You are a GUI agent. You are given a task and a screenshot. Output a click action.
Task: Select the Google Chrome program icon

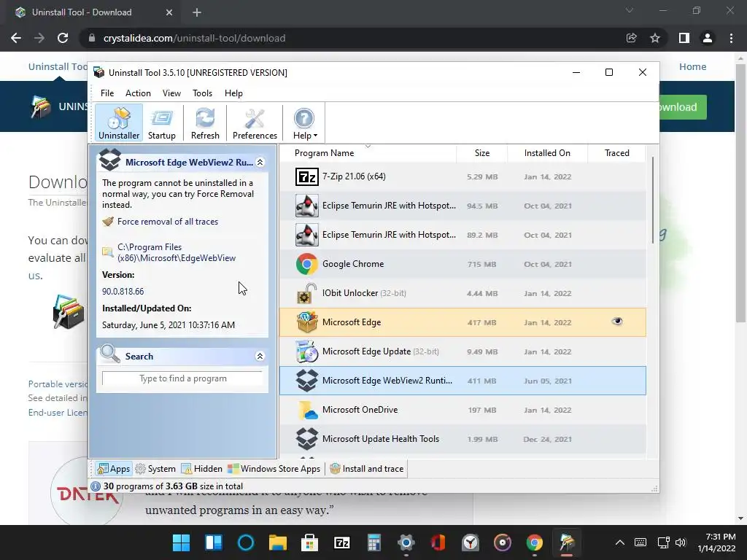[x=307, y=264]
